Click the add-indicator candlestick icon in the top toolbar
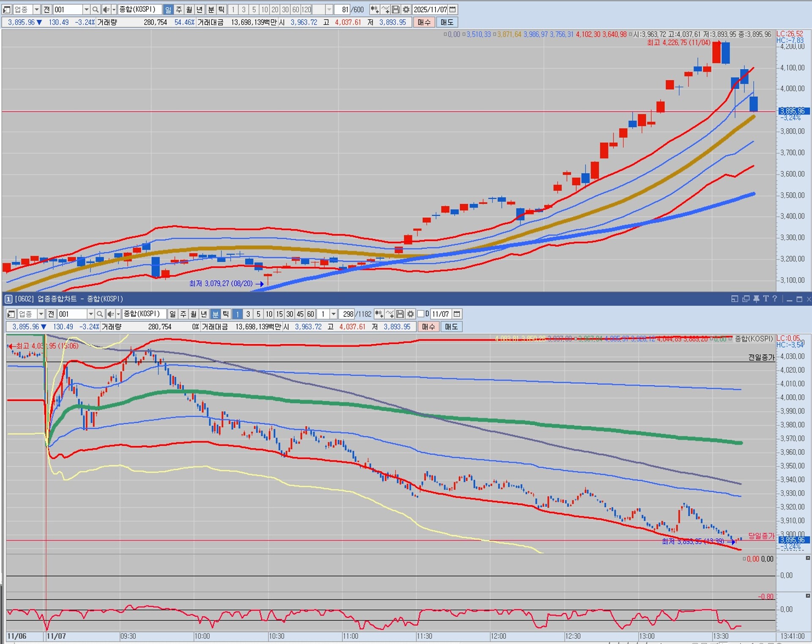 pyautogui.click(x=374, y=9)
